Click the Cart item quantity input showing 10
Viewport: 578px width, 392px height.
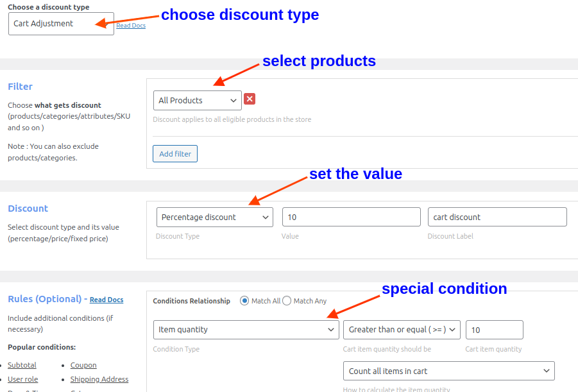point(494,329)
